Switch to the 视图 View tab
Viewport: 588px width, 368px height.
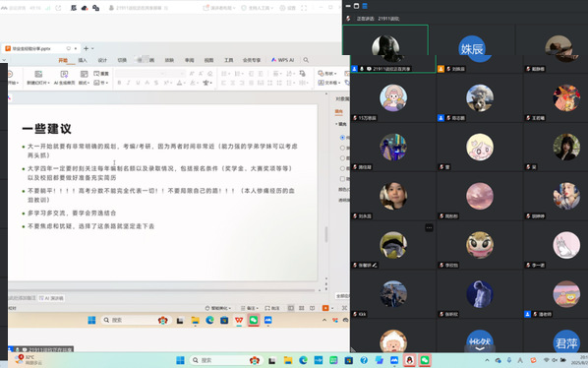[208, 60]
